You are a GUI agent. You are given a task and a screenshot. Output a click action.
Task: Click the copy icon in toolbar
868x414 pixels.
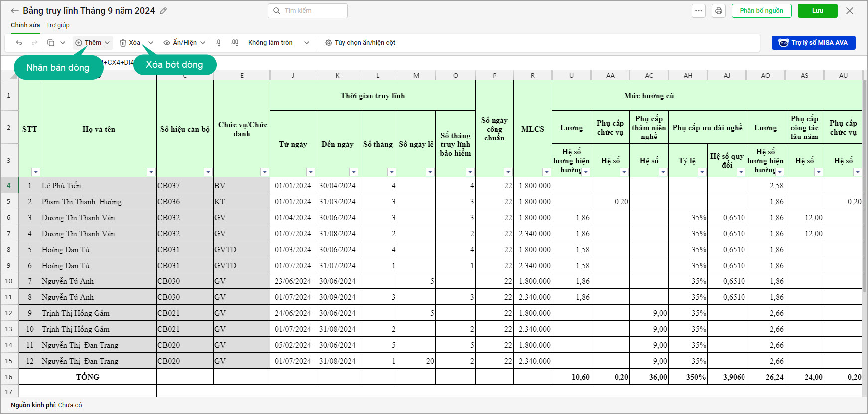point(51,43)
